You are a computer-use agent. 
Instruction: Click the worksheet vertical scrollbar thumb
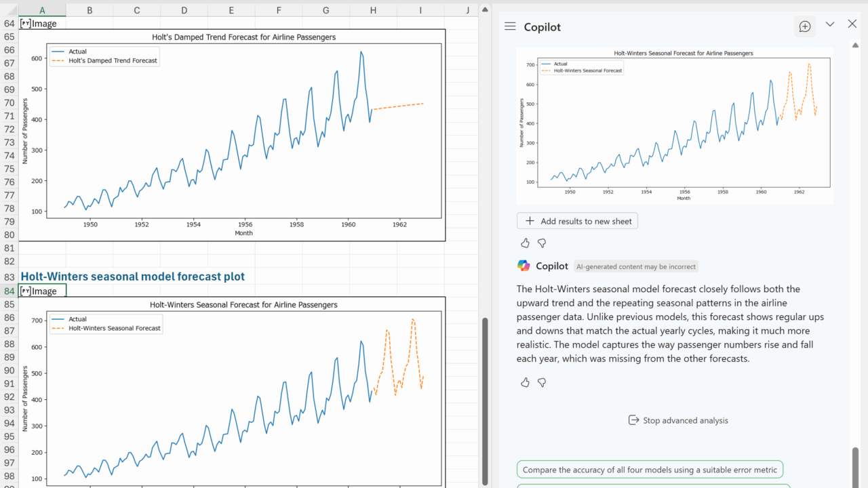tap(484, 400)
